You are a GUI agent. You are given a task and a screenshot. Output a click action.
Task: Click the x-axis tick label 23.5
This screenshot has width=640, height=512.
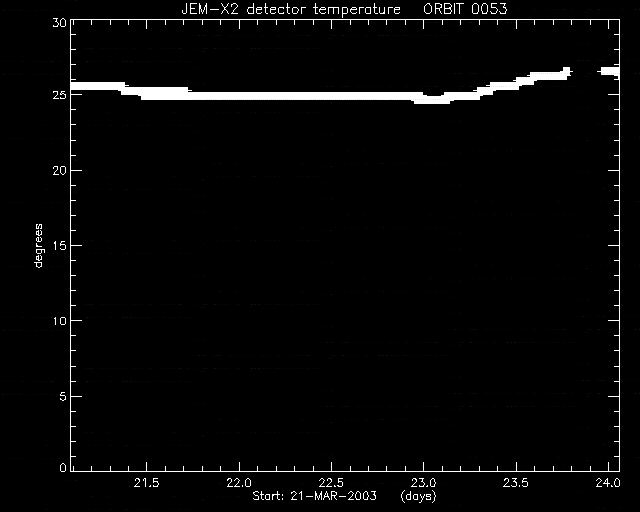[x=516, y=483]
